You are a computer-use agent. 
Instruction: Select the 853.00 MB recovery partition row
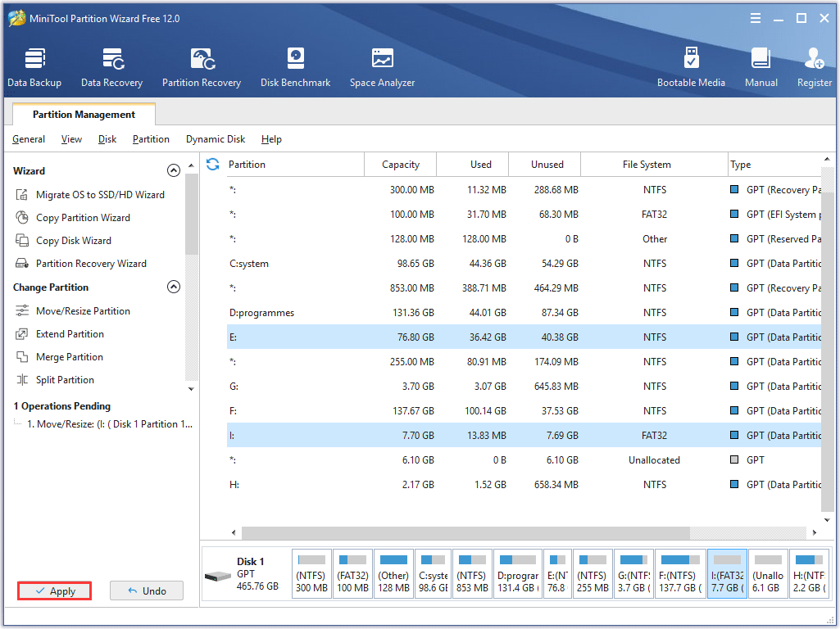tap(524, 288)
